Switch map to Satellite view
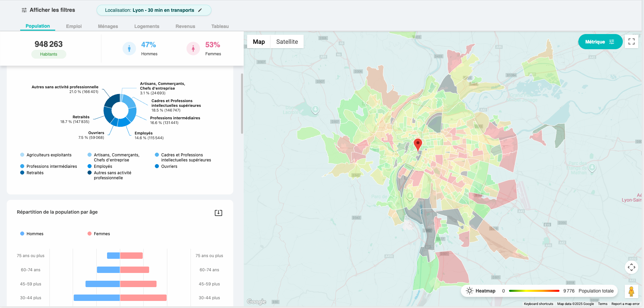 tap(287, 42)
